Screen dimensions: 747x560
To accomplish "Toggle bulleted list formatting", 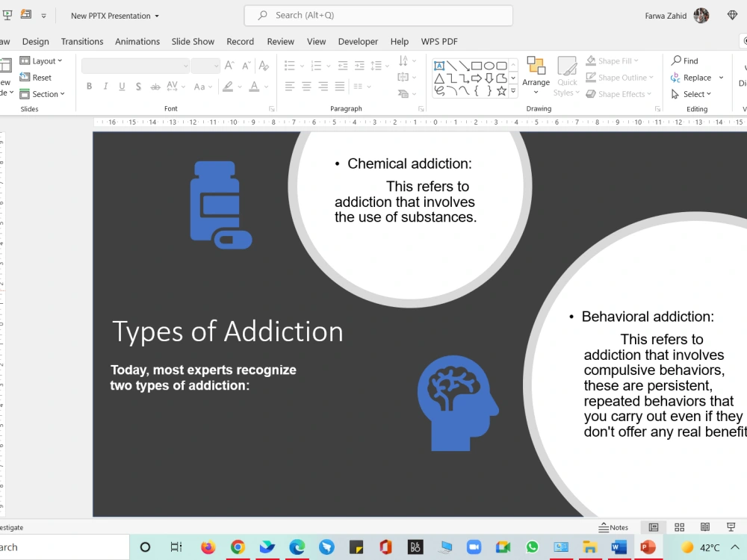I will point(290,65).
